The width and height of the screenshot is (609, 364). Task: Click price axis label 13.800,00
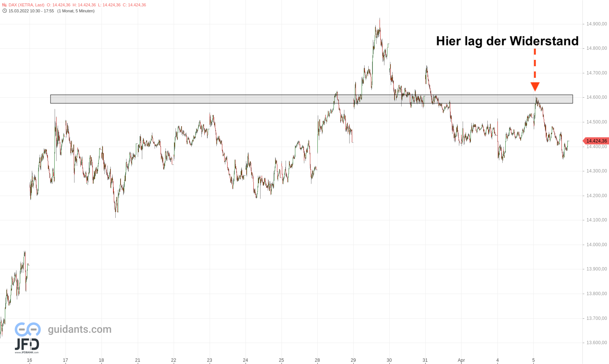[x=597, y=294]
